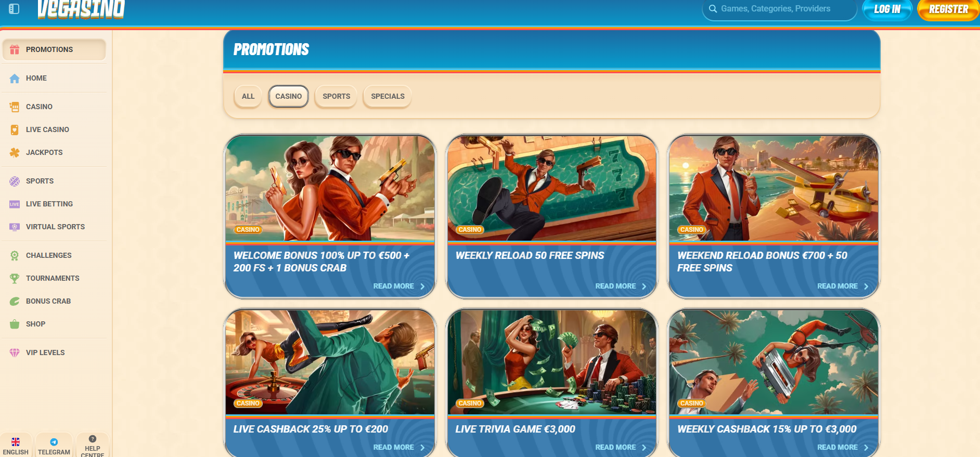Open Sports section in sidebar
The image size is (980, 457).
54,181
